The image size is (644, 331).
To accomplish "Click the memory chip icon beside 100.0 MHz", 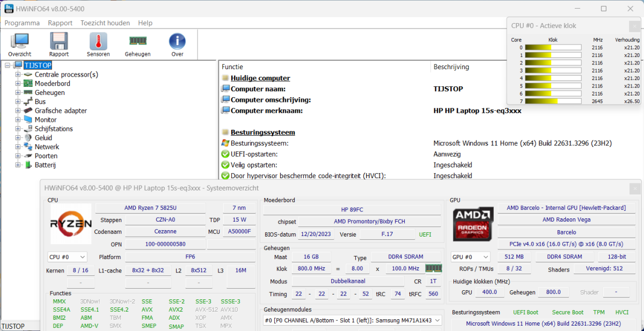I will pyautogui.click(x=433, y=268).
